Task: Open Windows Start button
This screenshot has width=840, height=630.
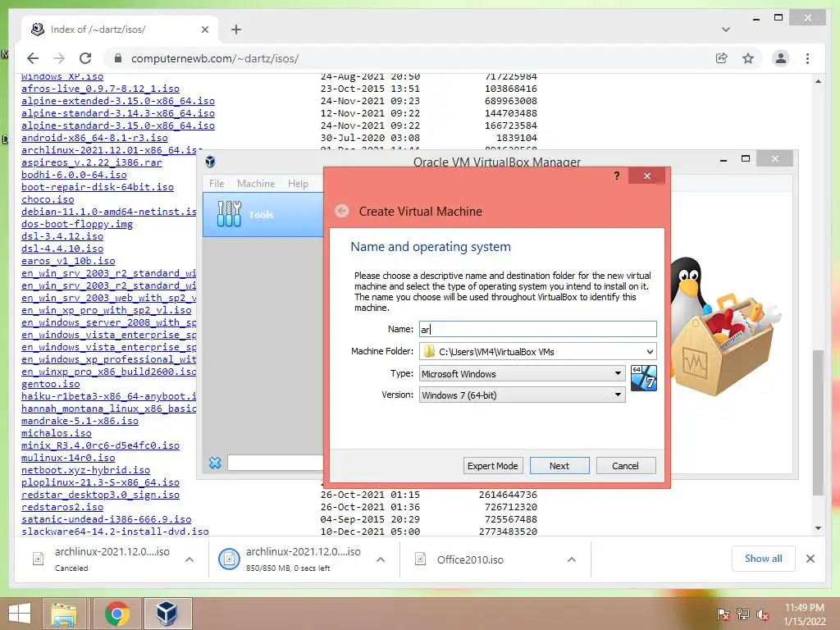Action: [20, 614]
